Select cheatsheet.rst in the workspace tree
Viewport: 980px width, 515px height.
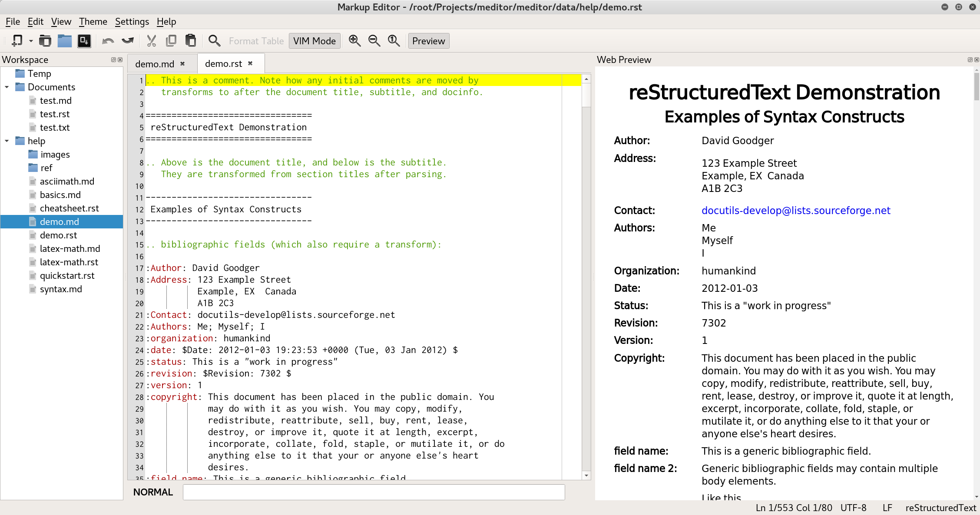[x=69, y=208]
